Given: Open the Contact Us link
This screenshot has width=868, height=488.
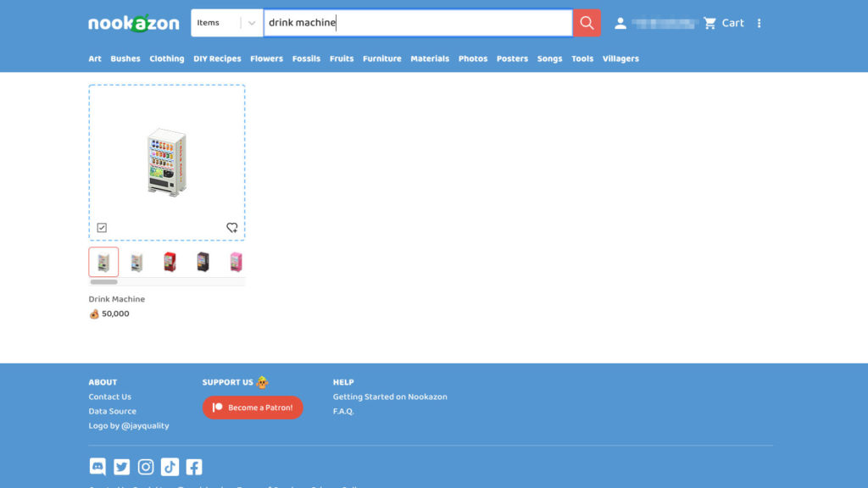Looking at the screenshot, I should (x=109, y=396).
